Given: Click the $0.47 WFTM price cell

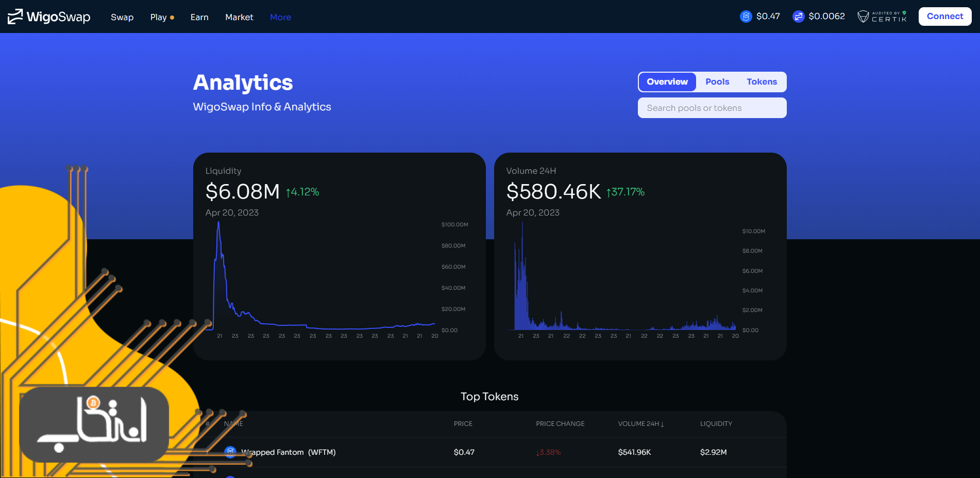Looking at the screenshot, I should pyautogui.click(x=464, y=452).
